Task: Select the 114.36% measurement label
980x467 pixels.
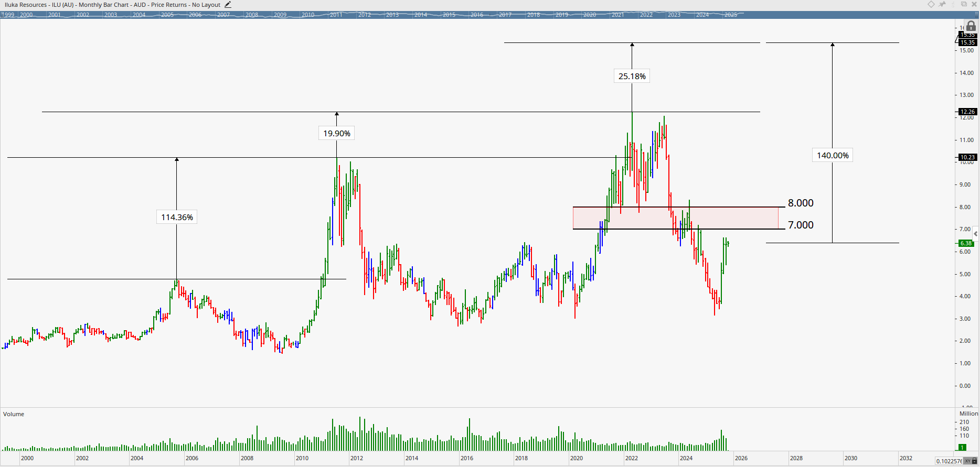Action: click(177, 217)
